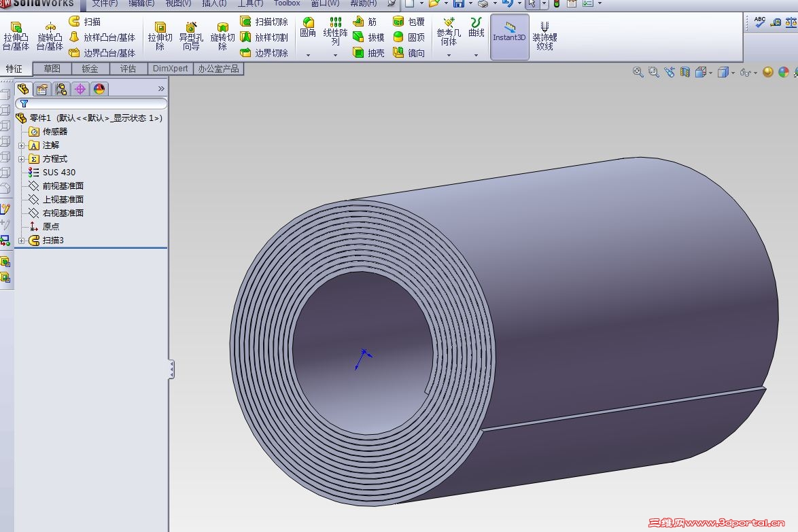Select the Extruded Boss/Base (拉伸凸台/基体) tool
This screenshot has width=798, height=532.
(x=15, y=35)
